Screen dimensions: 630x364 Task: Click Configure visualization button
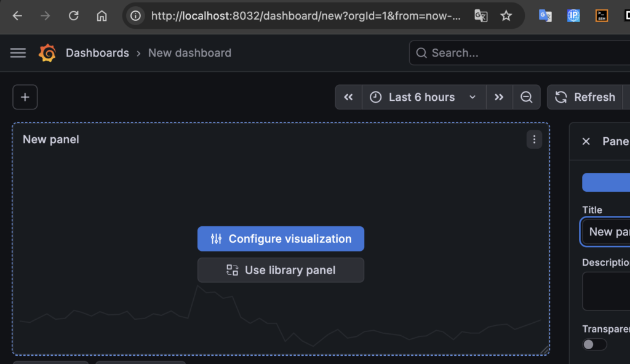point(281,239)
